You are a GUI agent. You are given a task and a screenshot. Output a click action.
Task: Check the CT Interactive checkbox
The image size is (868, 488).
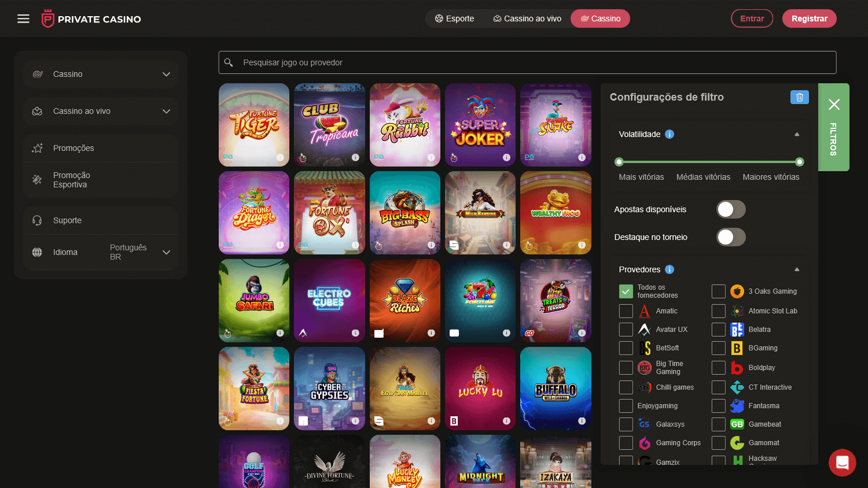click(x=719, y=387)
